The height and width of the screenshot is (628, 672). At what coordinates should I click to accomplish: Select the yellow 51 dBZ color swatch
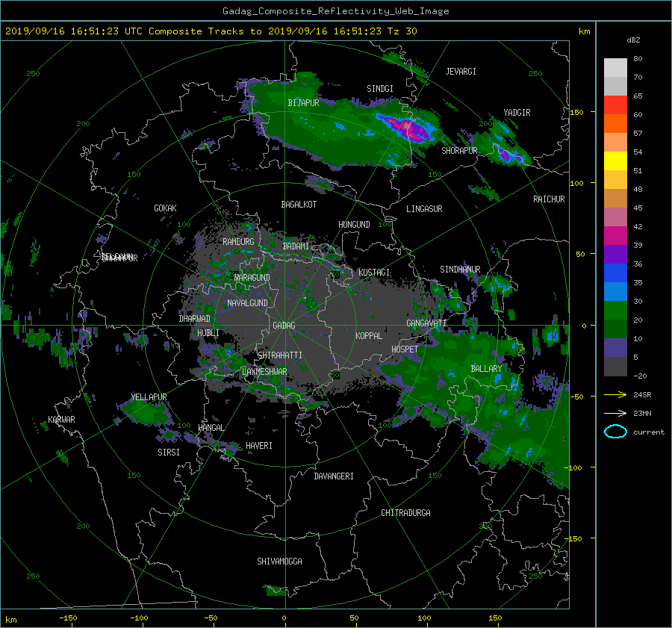pos(615,161)
